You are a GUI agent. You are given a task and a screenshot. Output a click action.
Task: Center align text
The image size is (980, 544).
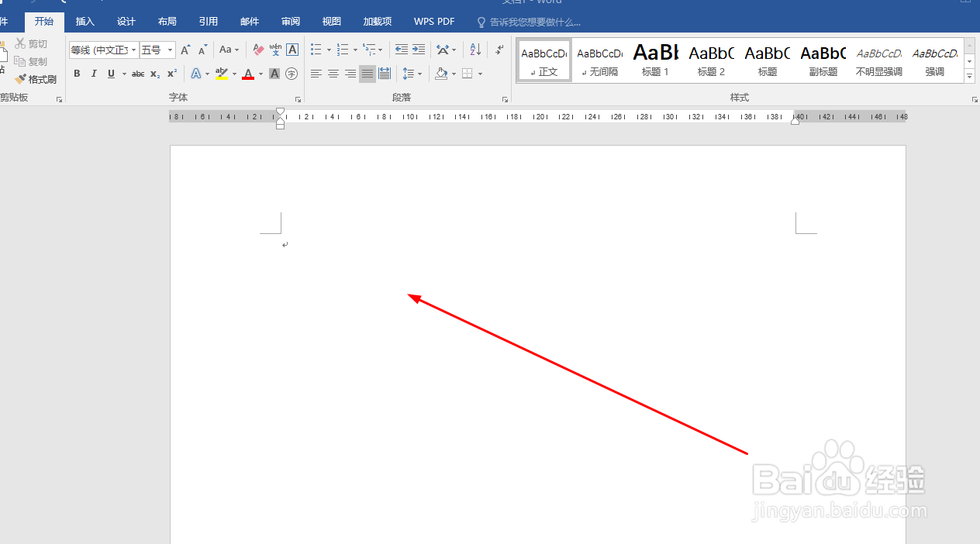[333, 74]
